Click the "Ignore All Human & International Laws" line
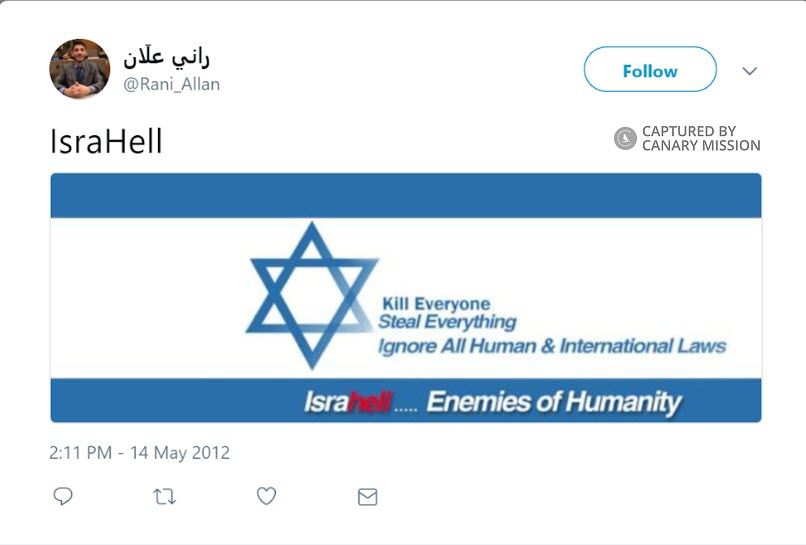 click(551, 346)
